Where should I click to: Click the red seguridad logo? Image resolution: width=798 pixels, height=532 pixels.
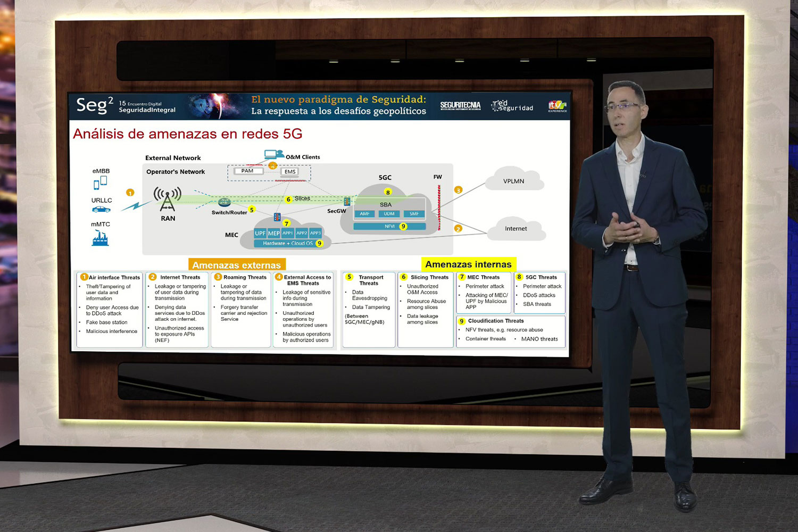pos(512,106)
